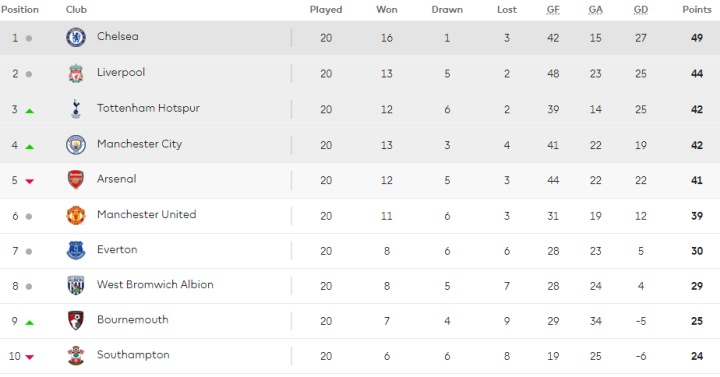The image size is (720, 377).
Task: Click the Manchester City badge
Action: click(x=76, y=145)
